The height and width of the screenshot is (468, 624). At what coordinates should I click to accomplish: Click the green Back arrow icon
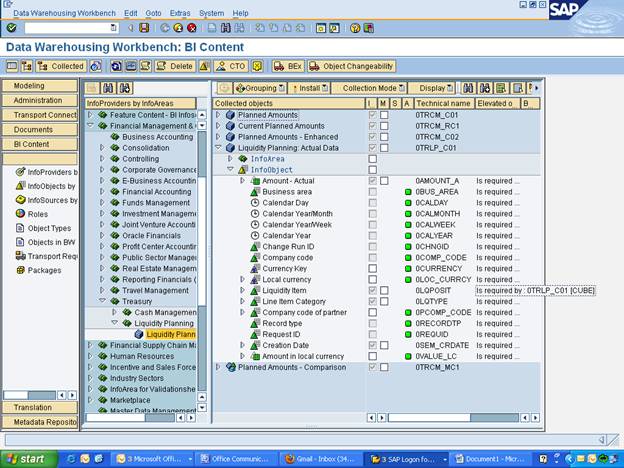click(164, 28)
